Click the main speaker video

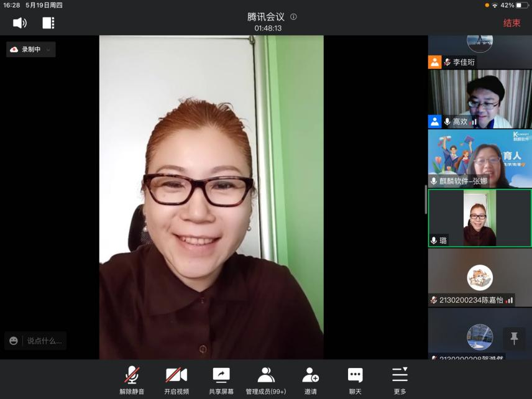211,197
